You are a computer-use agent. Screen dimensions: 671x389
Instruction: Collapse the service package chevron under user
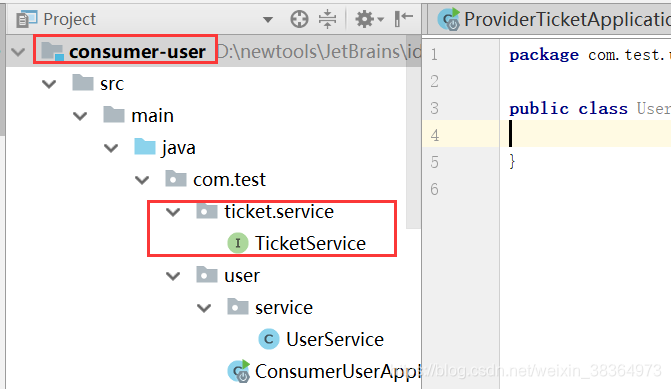click(204, 308)
